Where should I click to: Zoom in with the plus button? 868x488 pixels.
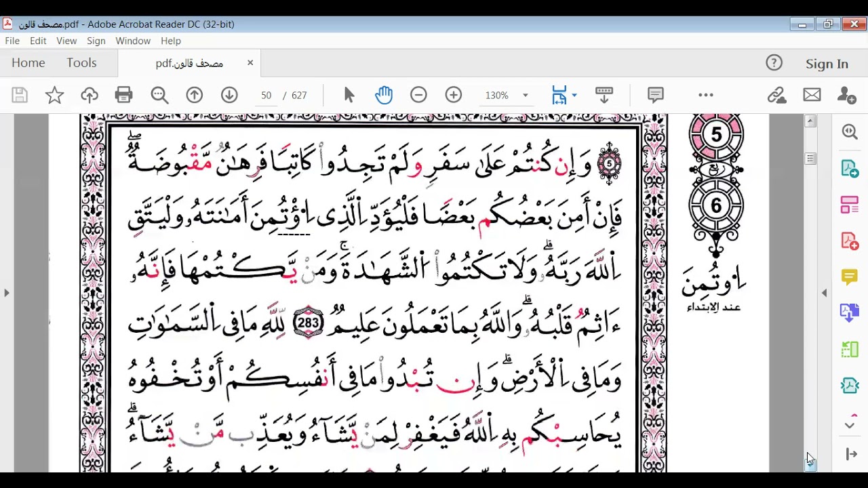click(454, 95)
